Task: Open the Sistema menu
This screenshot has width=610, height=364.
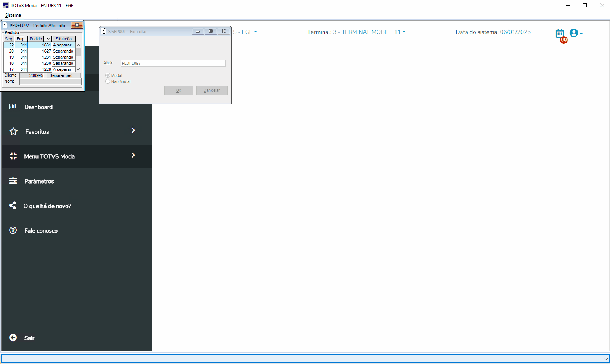Action: 13,15
